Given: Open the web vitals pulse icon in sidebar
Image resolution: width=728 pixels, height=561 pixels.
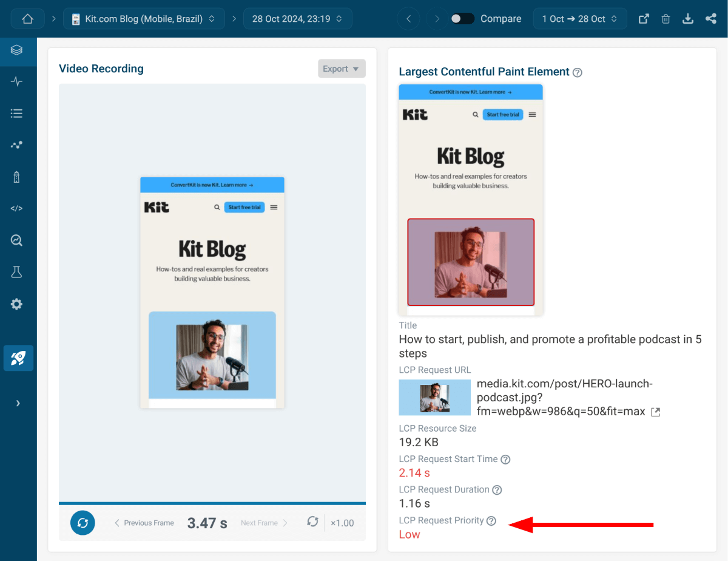Looking at the screenshot, I should (16, 81).
